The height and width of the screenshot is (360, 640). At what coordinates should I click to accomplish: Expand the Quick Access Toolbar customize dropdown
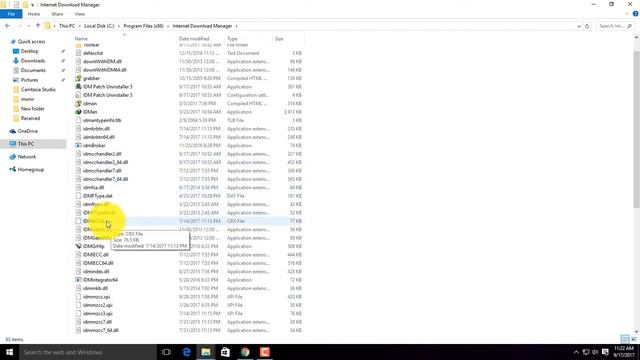click(x=32, y=5)
